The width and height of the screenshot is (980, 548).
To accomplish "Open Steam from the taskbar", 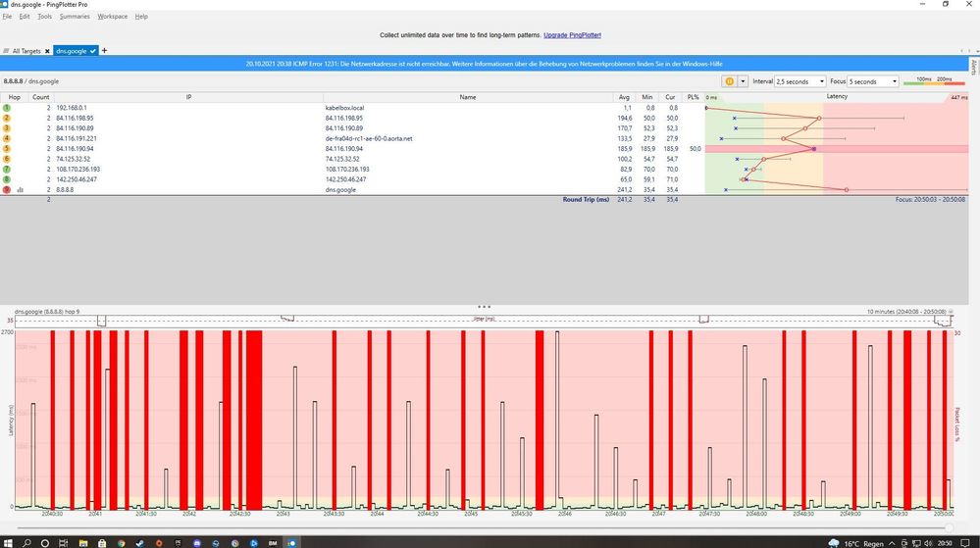I will [139, 543].
